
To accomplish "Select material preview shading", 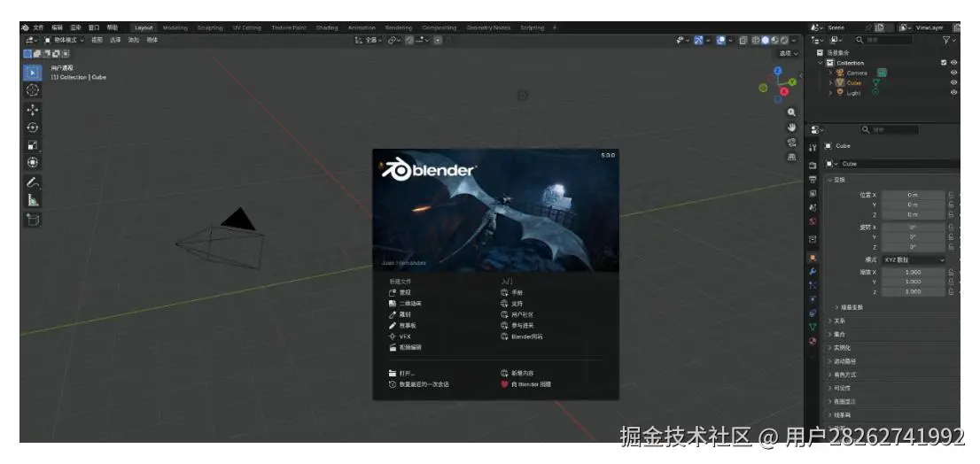I will click(775, 40).
